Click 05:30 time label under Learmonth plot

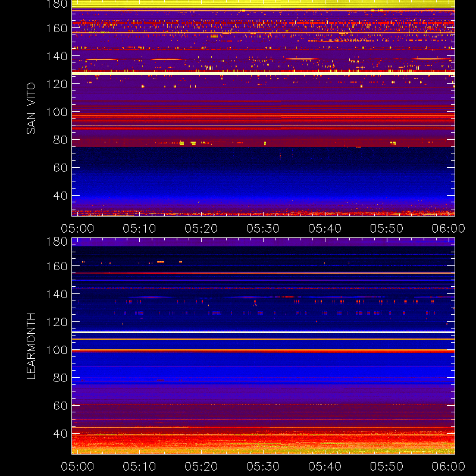click(263, 466)
